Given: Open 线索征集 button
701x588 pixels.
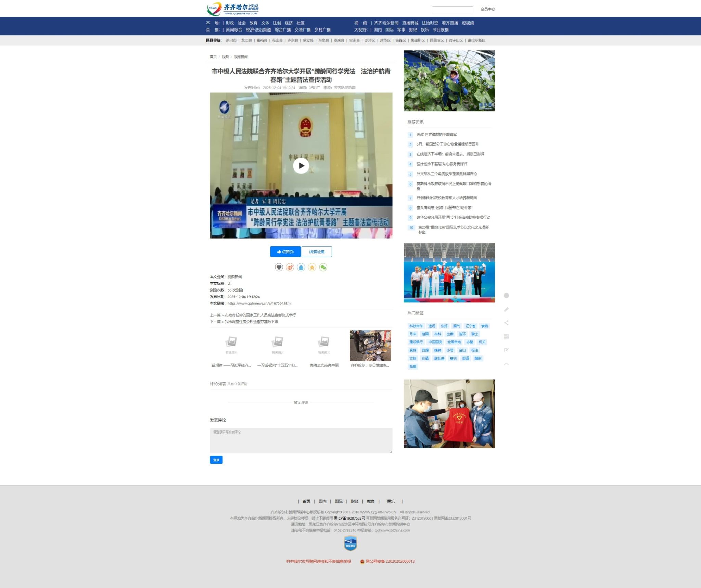Looking at the screenshot, I should pos(317,252).
